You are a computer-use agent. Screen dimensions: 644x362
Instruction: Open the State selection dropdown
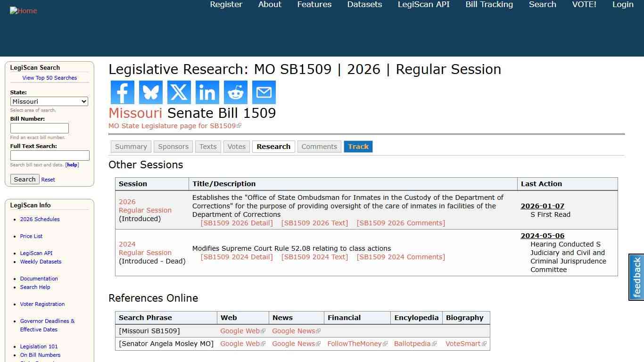pos(49,101)
